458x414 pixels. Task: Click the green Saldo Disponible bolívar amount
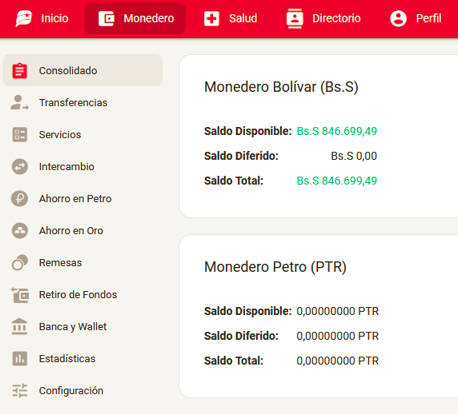click(x=337, y=131)
